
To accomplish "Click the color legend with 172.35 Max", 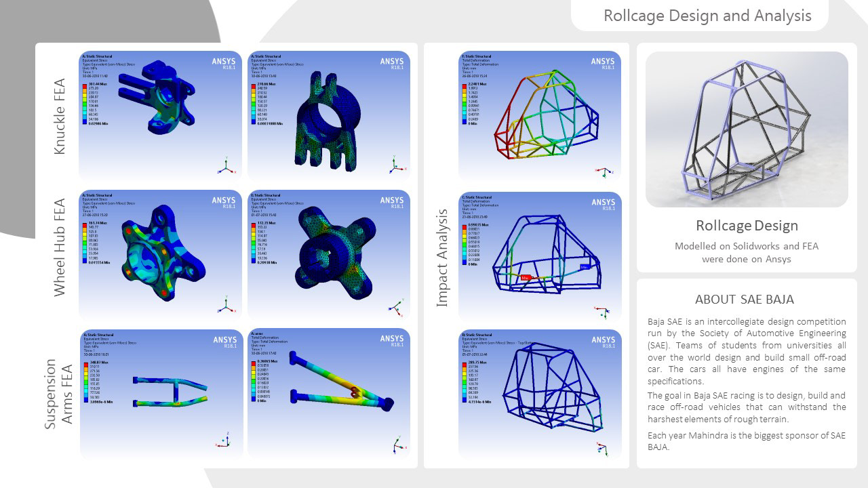I will point(265,242).
